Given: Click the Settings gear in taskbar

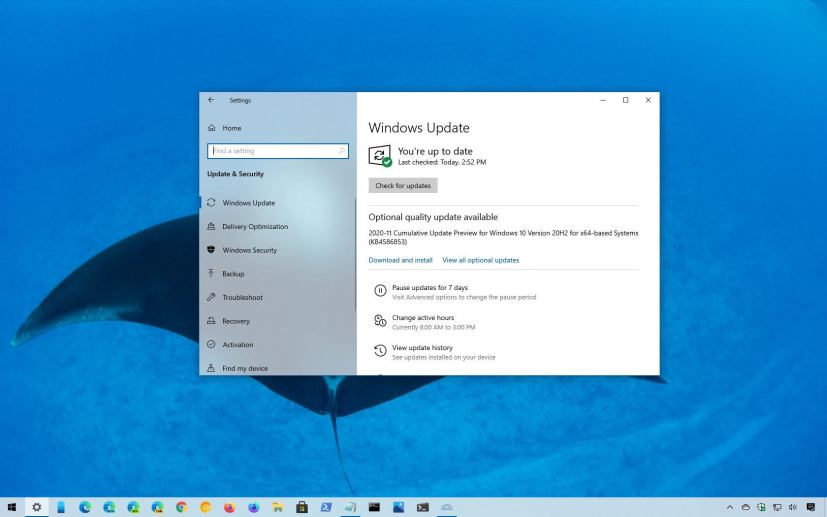Looking at the screenshot, I should coord(36,508).
